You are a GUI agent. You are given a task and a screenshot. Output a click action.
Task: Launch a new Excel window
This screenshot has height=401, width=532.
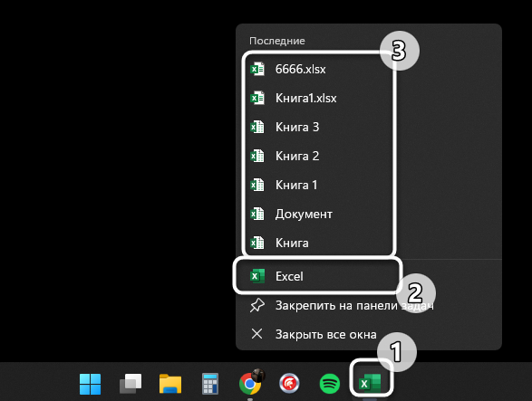(317, 276)
